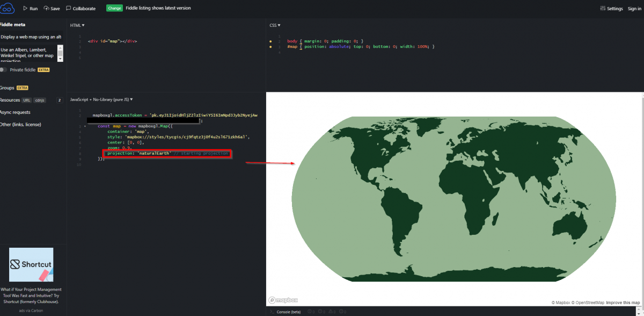The image size is (644, 316).
Task: Select the URL tab under Resources
Action: coord(26,99)
